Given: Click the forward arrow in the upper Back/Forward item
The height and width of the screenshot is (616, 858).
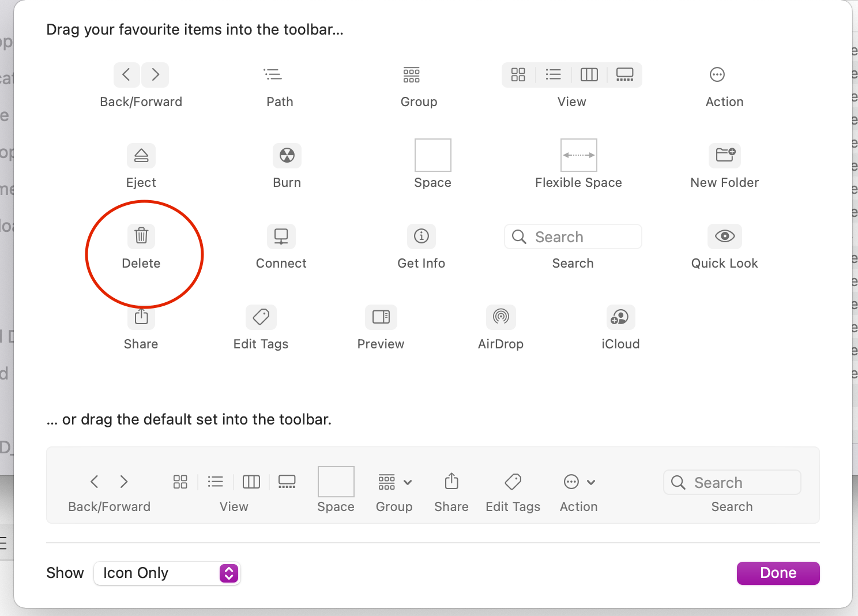Looking at the screenshot, I should pyautogui.click(x=155, y=74).
